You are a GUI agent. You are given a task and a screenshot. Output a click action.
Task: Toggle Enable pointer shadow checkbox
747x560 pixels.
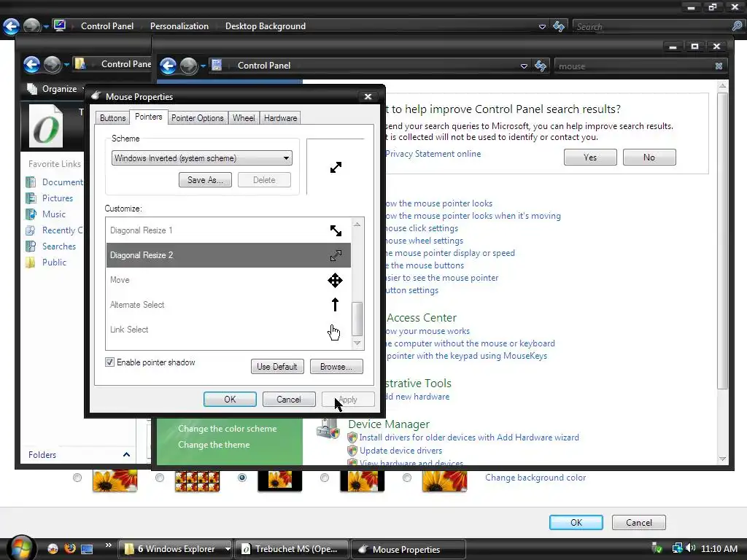(109, 362)
